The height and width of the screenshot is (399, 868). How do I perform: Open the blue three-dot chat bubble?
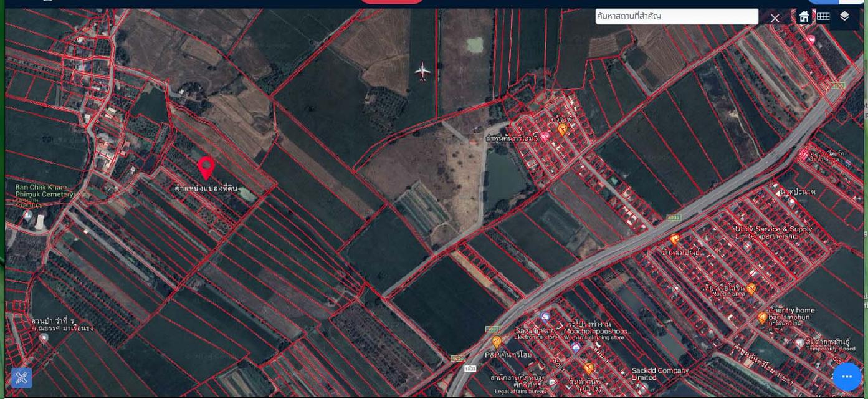[847, 377]
